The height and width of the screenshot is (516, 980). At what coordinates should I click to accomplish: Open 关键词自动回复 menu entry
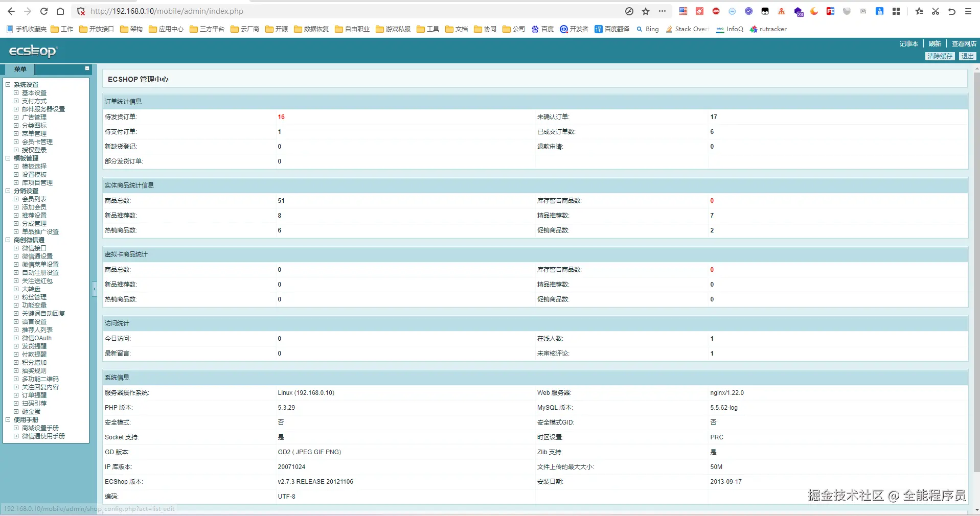click(43, 314)
